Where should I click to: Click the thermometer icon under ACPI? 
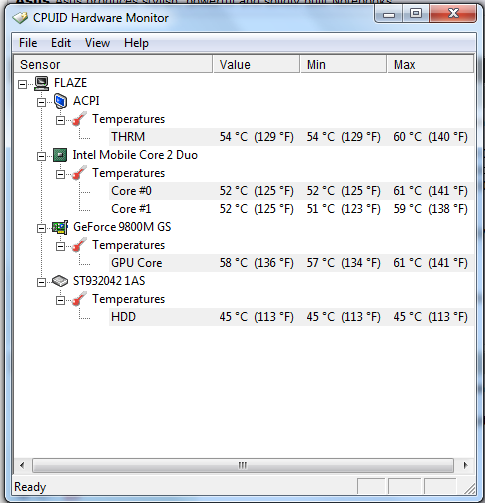click(79, 119)
